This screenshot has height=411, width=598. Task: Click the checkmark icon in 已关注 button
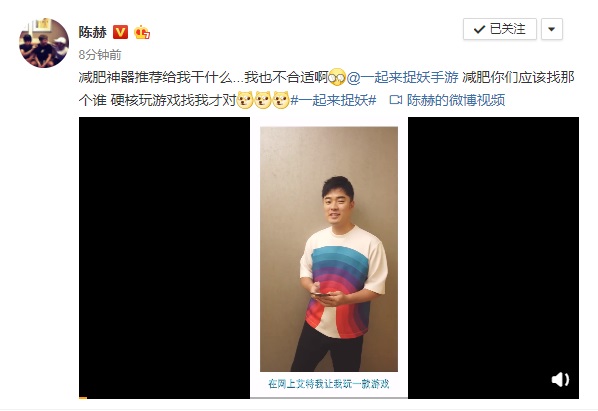click(479, 29)
